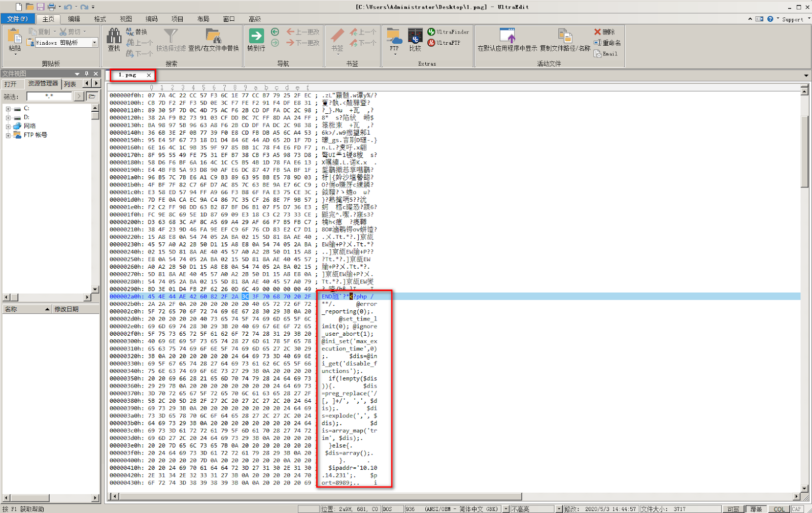Click the browse folder icon beside the filter field

coord(92,96)
